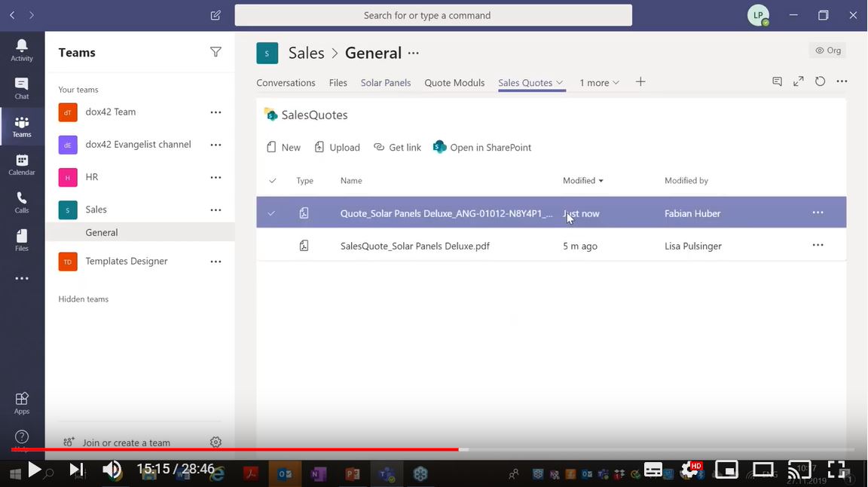Go forward with the forward arrow
Image resolution: width=868 pixels, height=487 pixels.
[x=32, y=16]
